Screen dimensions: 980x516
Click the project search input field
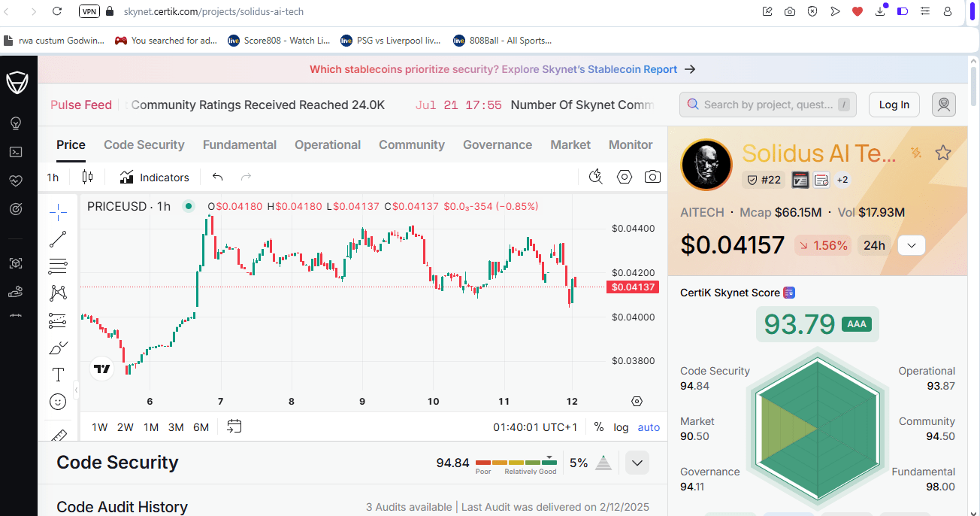click(768, 105)
